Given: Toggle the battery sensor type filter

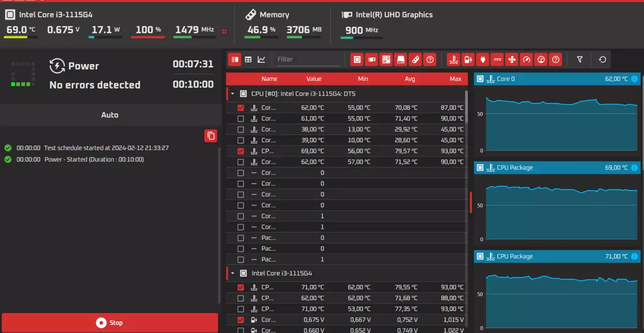Looking at the screenshot, I should [468, 59].
